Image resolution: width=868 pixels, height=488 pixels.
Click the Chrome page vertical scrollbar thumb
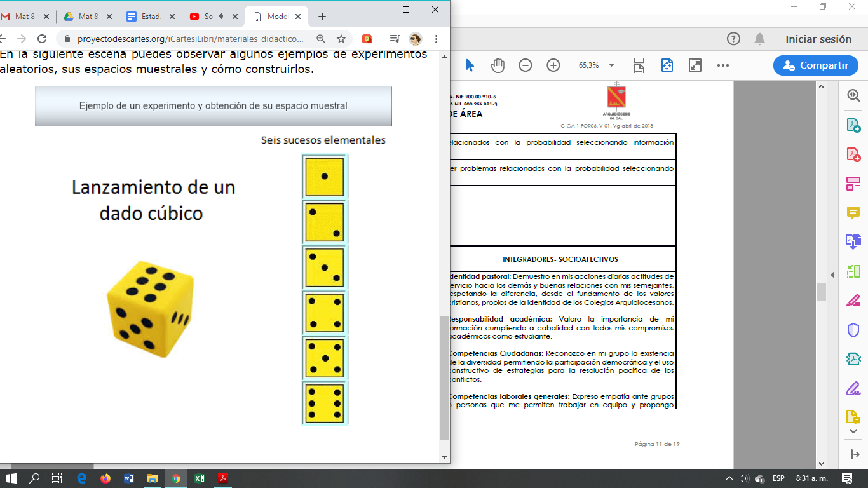444,377
